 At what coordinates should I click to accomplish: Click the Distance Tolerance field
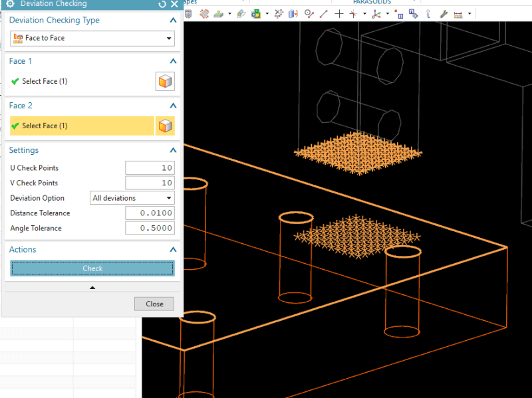[150, 213]
